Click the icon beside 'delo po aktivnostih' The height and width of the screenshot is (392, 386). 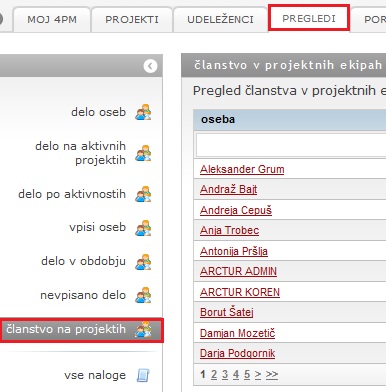coord(143,194)
